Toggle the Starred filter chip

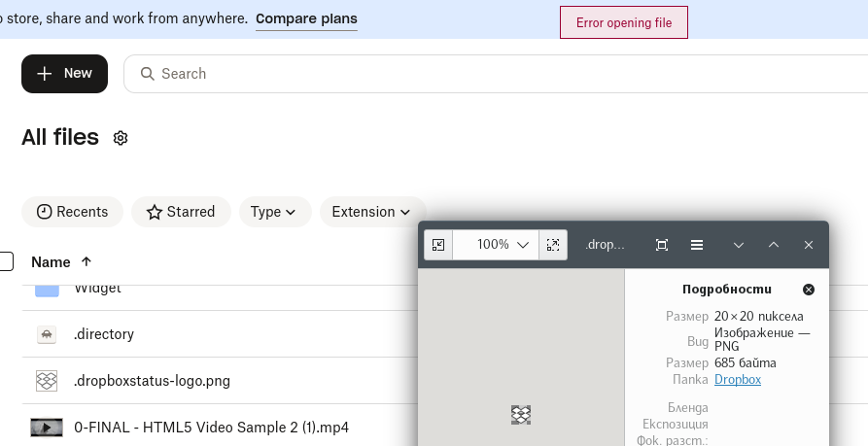(x=181, y=212)
